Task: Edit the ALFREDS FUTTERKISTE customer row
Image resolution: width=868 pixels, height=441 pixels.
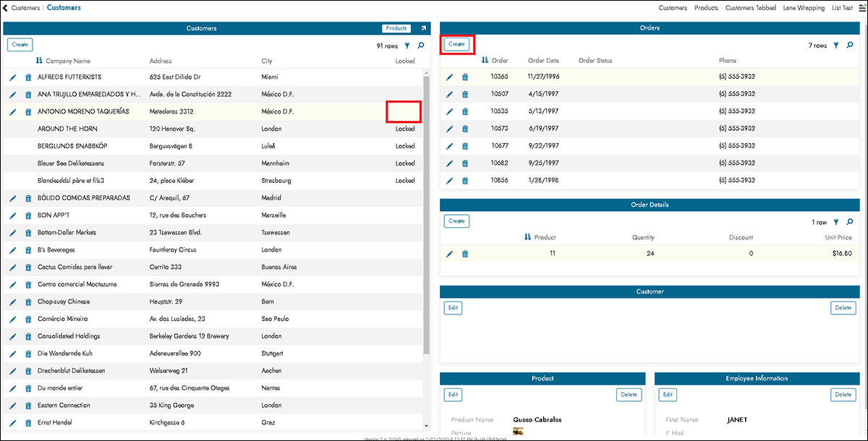Action: tap(12, 77)
